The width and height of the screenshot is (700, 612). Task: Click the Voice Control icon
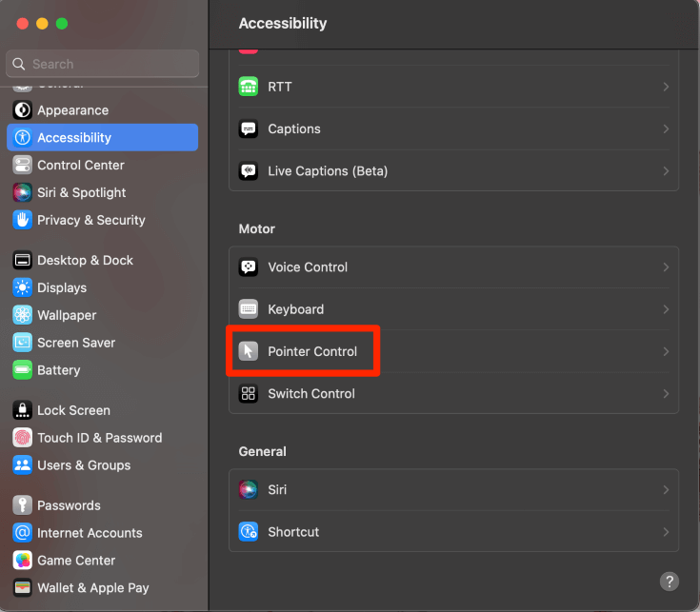(249, 267)
